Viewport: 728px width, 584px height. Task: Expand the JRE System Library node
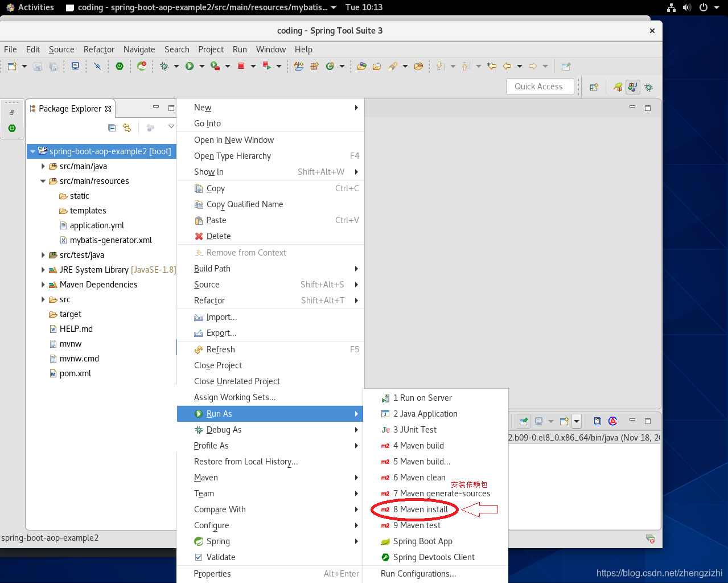(x=43, y=270)
